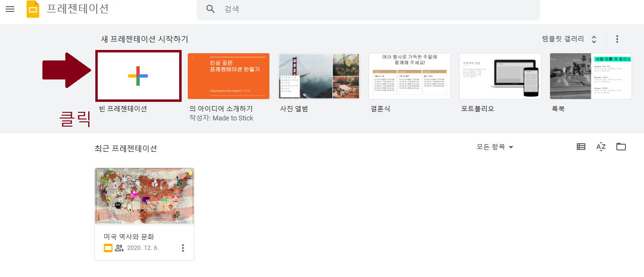Choose the 결혼식 wedding template

pyautogui.click(x=409, y=76)
